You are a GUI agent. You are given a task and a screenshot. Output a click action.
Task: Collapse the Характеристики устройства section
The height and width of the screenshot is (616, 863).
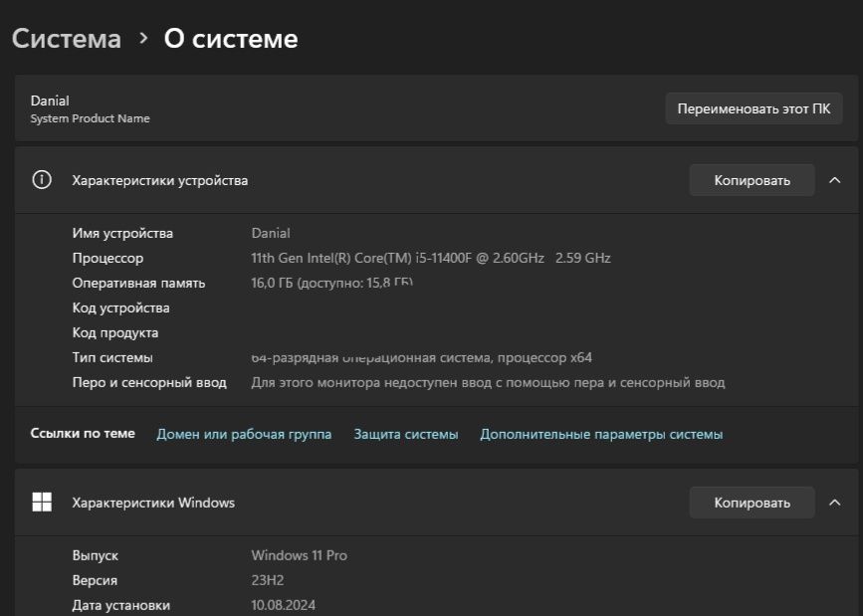pyautogui.click(x=834, y=180)
